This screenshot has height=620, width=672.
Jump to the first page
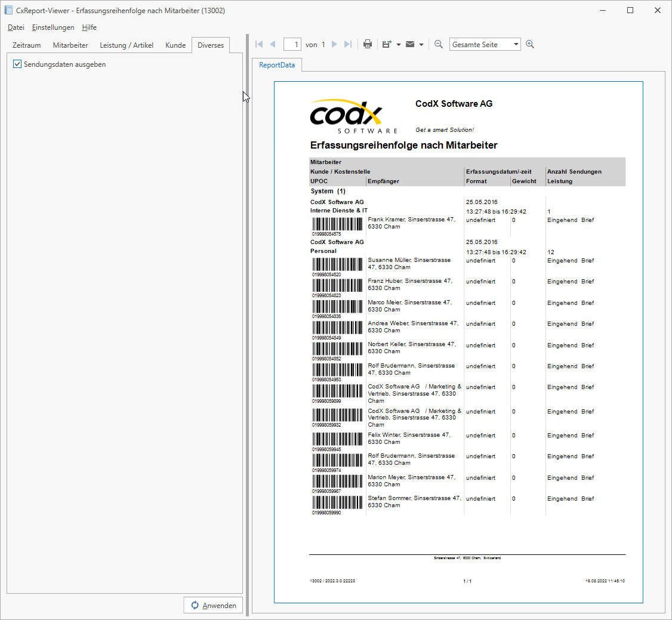258,44
